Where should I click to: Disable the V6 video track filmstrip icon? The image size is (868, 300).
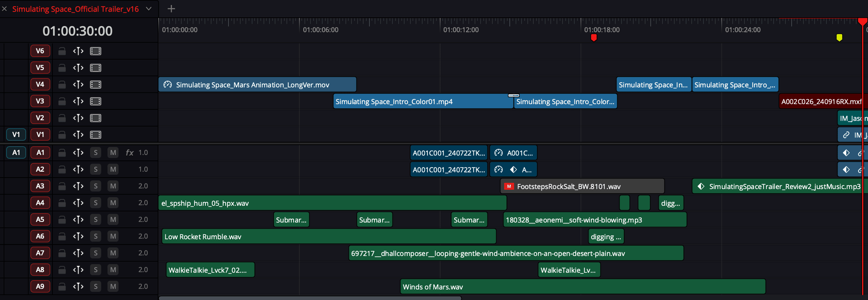[x=95, y=51]
